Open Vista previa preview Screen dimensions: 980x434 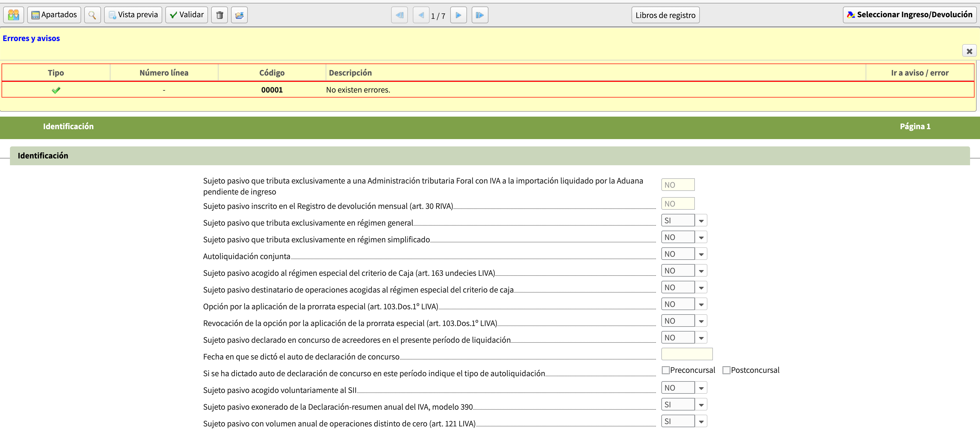tap(133, 15)
